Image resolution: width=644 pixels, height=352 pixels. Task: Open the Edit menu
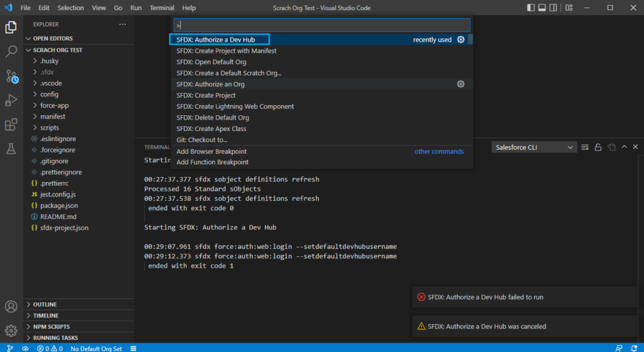pyautogui.click(x=44, y=8)
